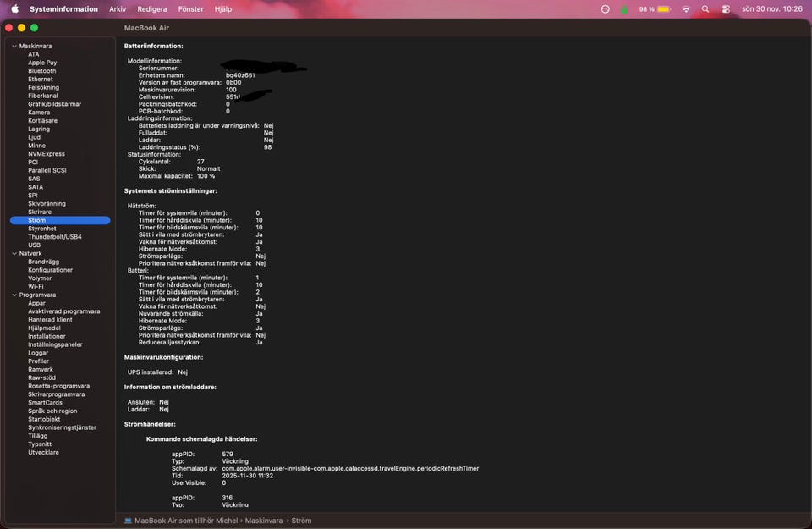Select Wi-Fi under Nätverk

pyautogui.click(x=36, y=287)
